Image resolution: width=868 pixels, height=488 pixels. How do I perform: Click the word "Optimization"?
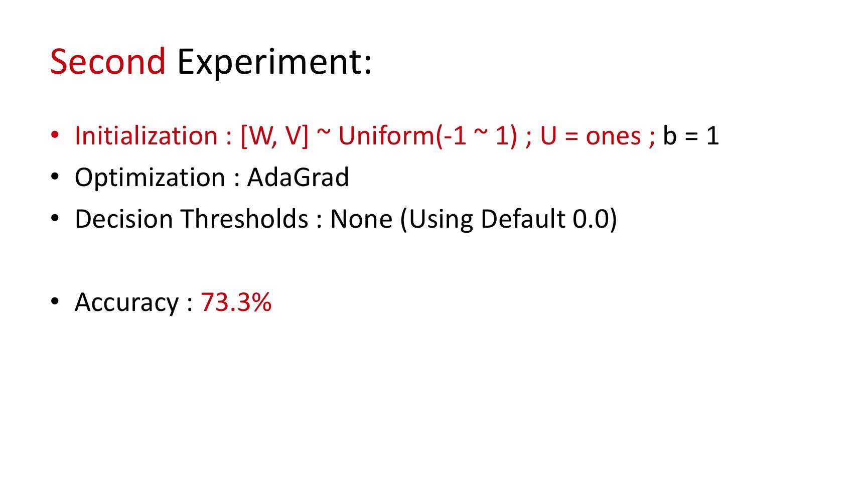[x=150, y=178]
